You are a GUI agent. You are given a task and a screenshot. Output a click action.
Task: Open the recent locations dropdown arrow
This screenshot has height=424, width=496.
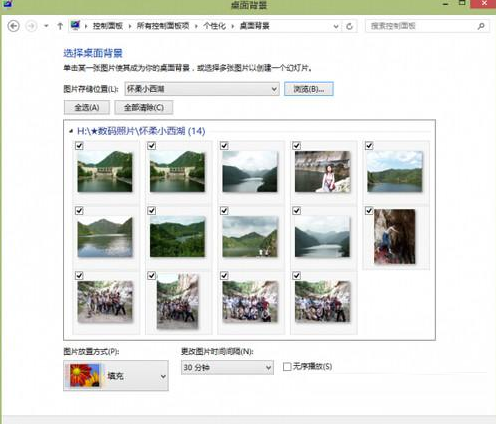(46, 26)
